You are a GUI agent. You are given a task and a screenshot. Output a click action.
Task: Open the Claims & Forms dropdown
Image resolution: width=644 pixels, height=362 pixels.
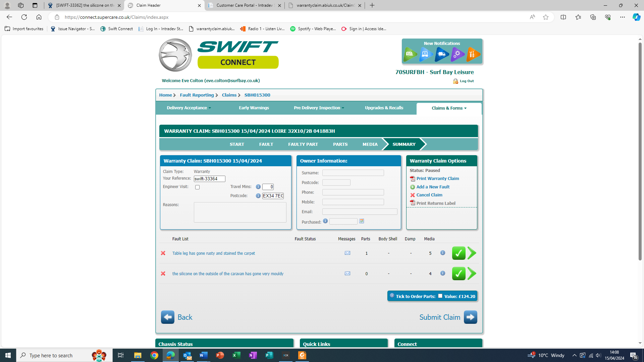click(449, 108)
